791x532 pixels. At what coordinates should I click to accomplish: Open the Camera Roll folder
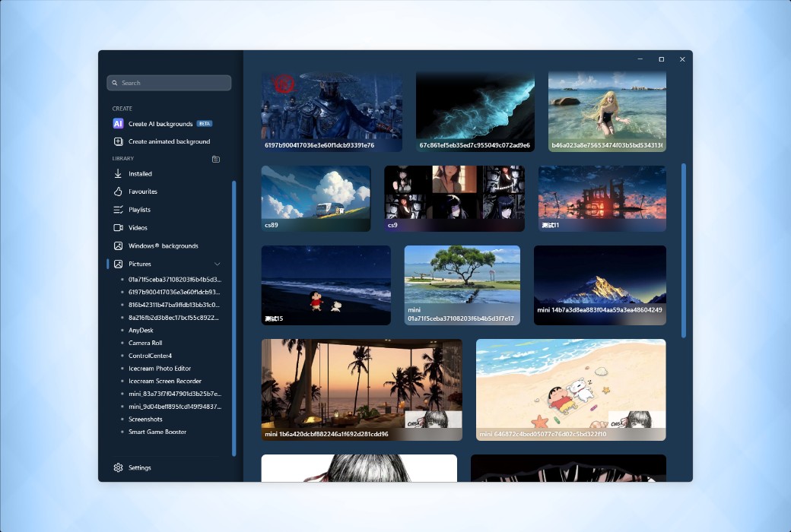(x=145, y=343)
